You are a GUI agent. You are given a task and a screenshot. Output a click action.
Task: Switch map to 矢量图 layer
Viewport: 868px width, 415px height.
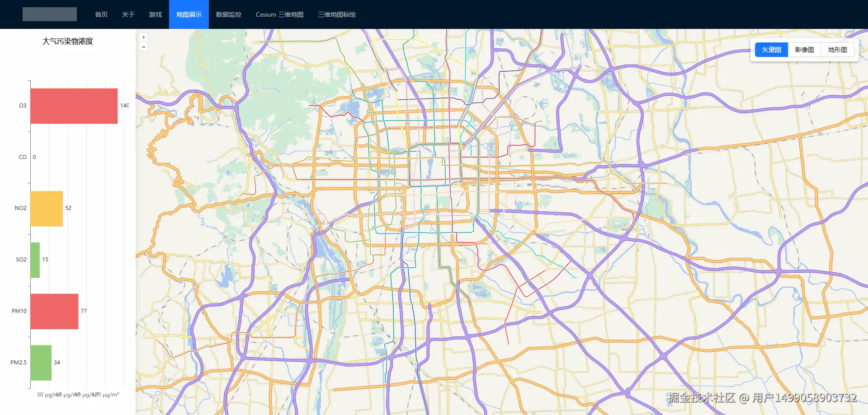pos(771,50)
